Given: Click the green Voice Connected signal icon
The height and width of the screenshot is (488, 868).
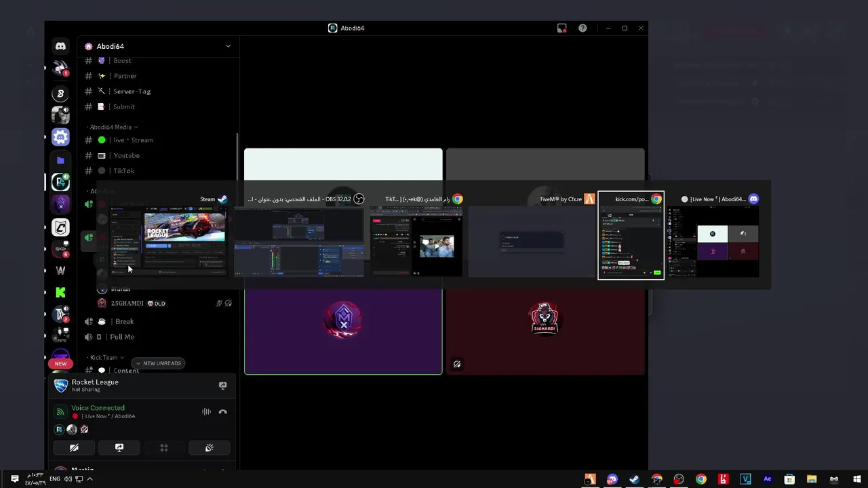Looking at the screenshot, I should pos(60,411).
